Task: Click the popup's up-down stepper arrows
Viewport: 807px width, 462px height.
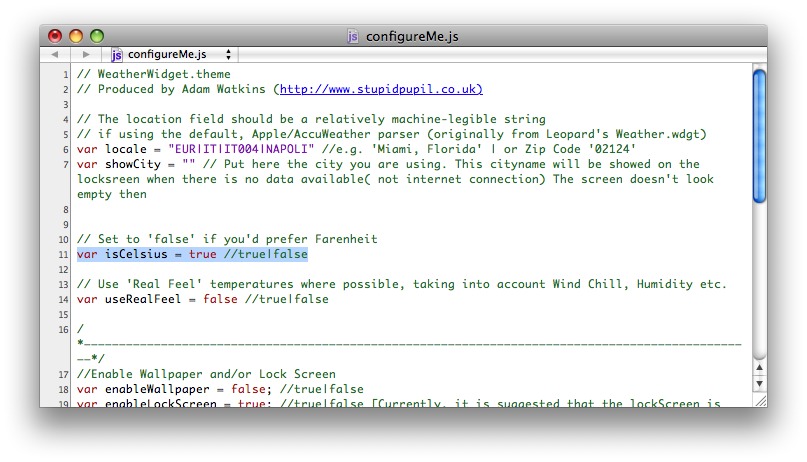Action: point(228,54)
